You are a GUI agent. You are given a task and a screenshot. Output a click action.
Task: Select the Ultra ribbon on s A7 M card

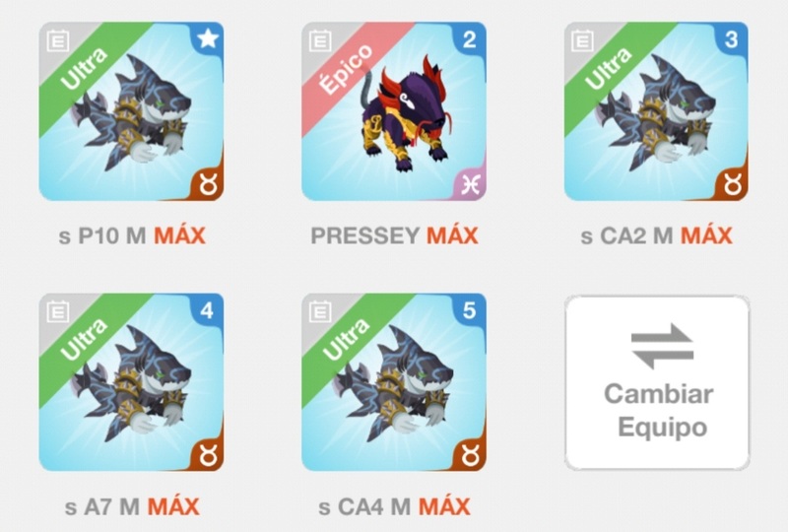click(86, 341)
